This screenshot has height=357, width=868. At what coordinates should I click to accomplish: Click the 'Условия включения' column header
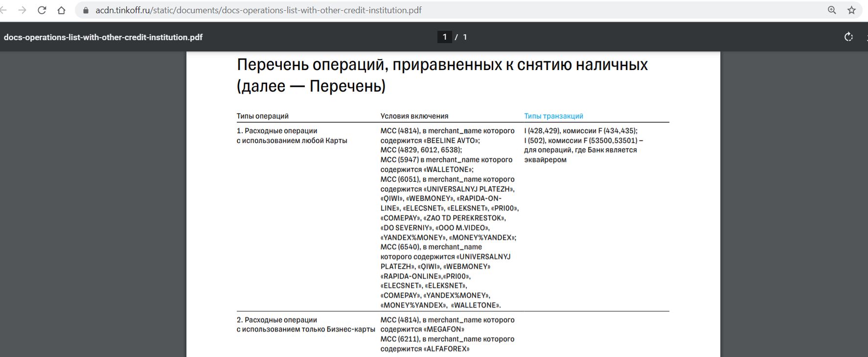coord(414,116)
